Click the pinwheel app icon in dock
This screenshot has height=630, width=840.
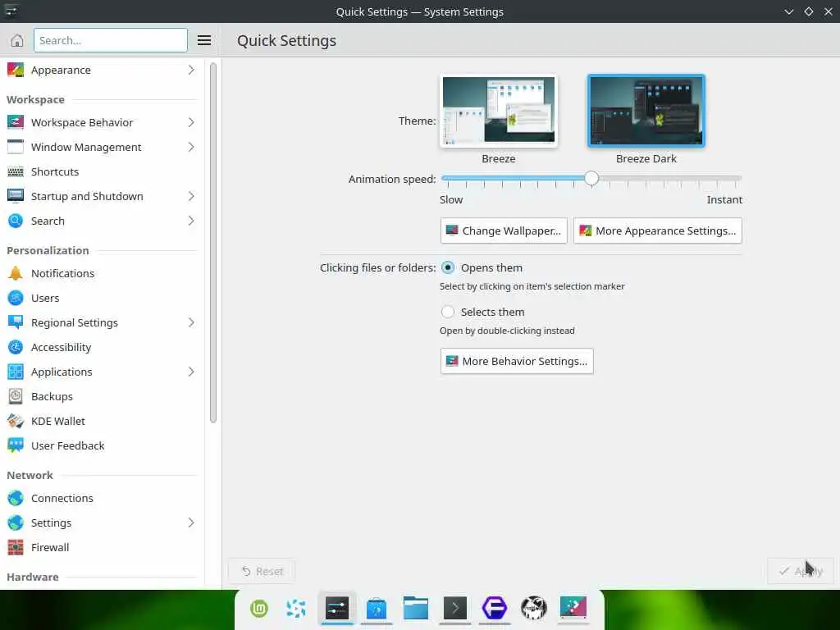tap(295, 609)
